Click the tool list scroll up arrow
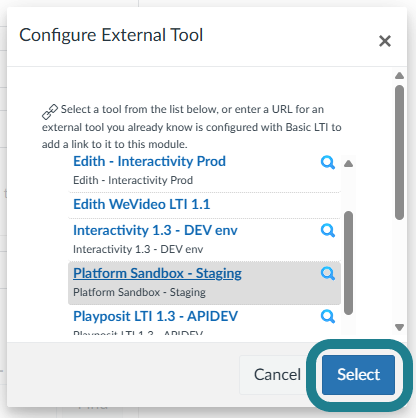 pyautogui.click(x=349, y=164)
